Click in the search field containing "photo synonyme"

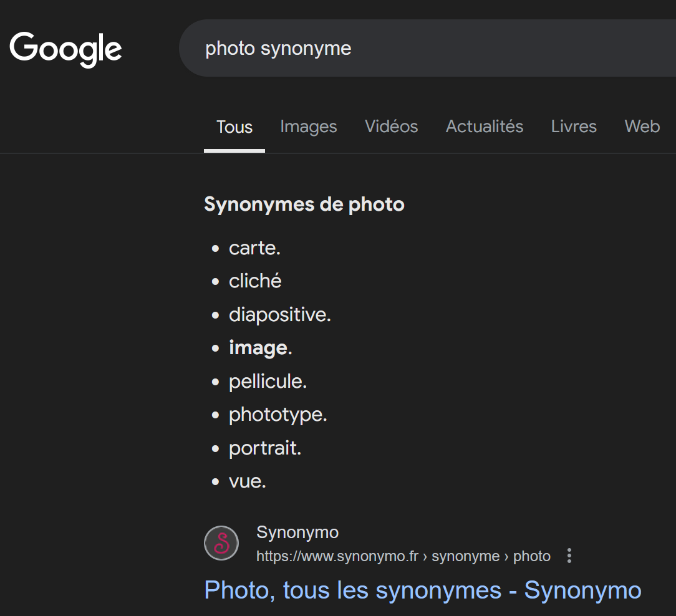tap(424, 49)
